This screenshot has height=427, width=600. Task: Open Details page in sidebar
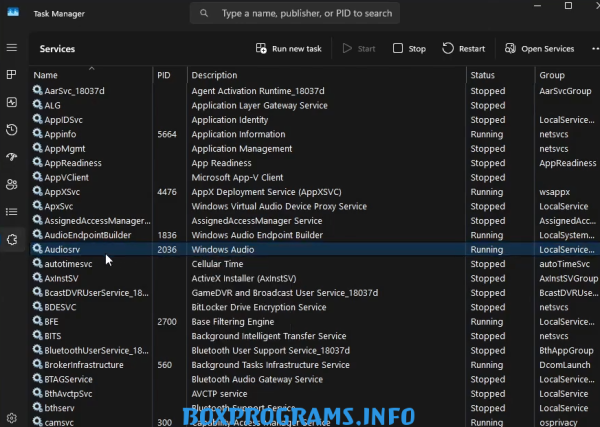11,212
